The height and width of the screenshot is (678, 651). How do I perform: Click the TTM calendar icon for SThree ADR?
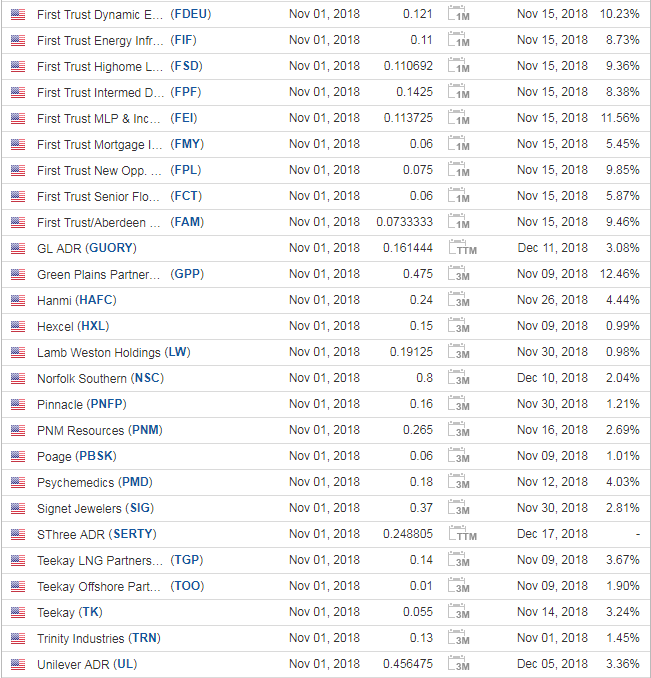(463, 534)
